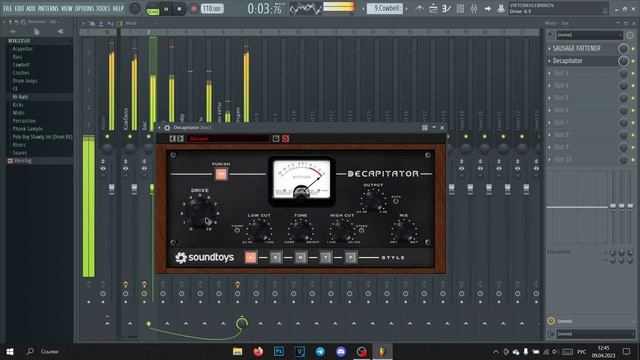Open the OPTIONS menu
Screen dimensions: 640x360
click(84, 8)
